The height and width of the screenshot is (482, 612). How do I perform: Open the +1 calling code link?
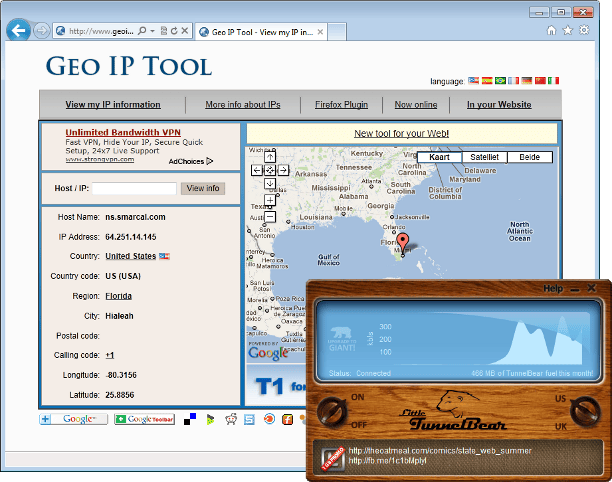click(110, 355)
